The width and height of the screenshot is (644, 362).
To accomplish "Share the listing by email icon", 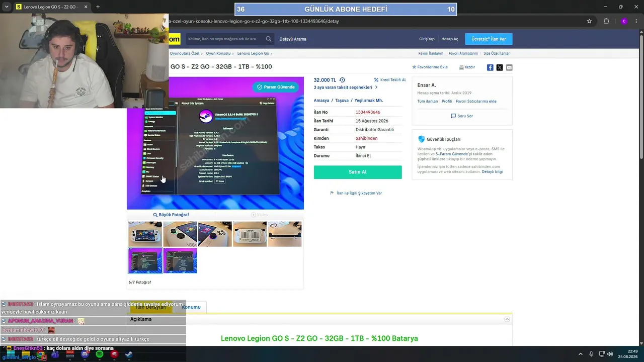I will pyautogui.click(x=509, y=67).
